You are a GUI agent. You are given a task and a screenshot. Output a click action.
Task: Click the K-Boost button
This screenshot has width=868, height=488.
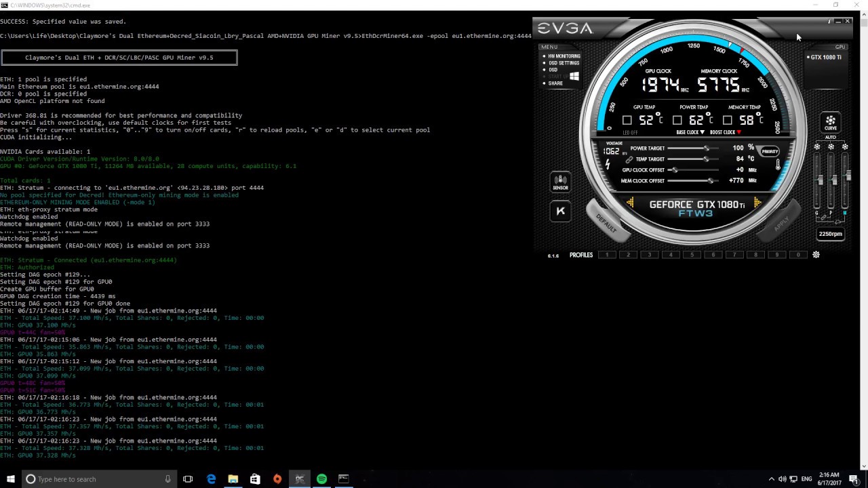pos(560,211)
